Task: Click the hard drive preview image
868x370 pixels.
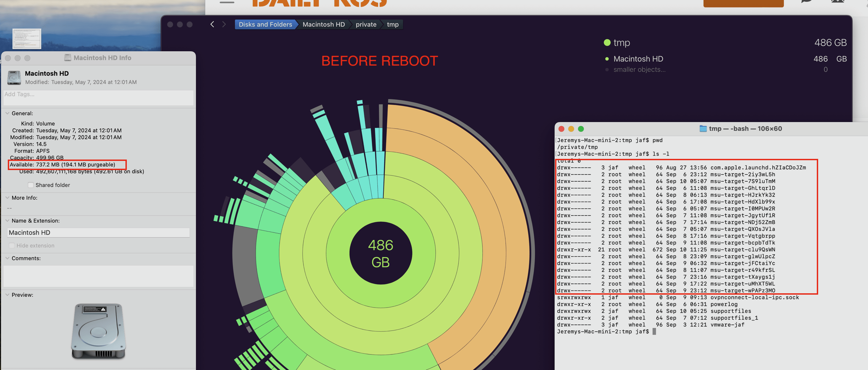Action: point(98,331)
